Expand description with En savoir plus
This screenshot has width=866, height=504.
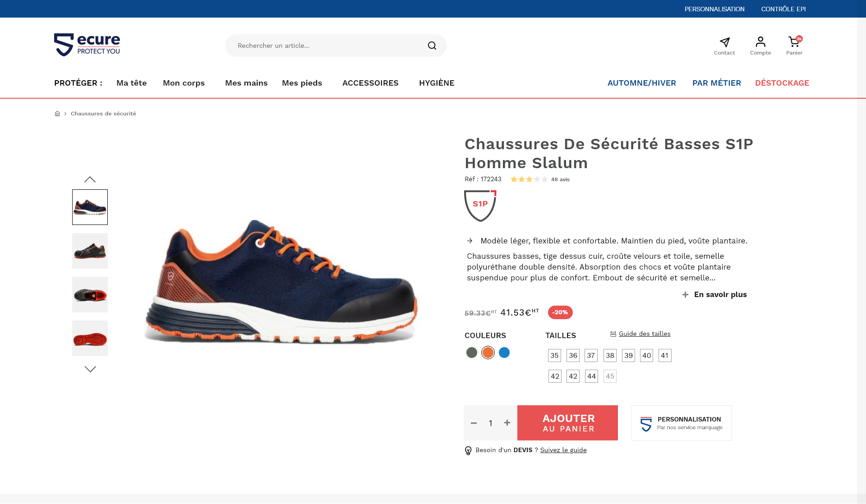(715, 295)
